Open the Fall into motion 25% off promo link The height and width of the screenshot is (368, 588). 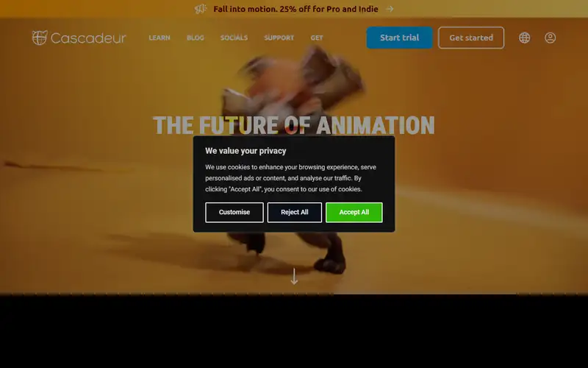click(295, 9)
